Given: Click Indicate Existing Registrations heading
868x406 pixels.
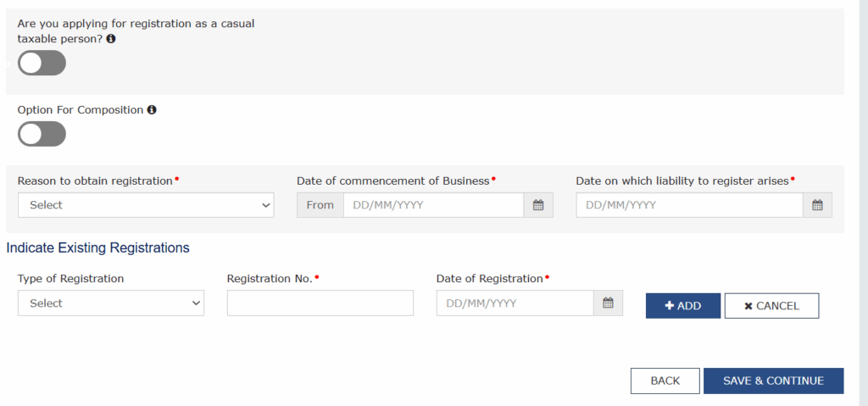Looking at the screenshot, I should [x=98, y=247].
